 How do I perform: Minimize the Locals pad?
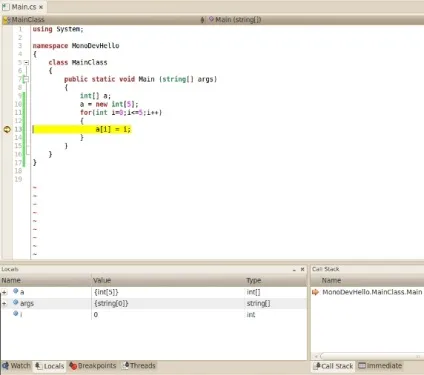tap(294, 270)
